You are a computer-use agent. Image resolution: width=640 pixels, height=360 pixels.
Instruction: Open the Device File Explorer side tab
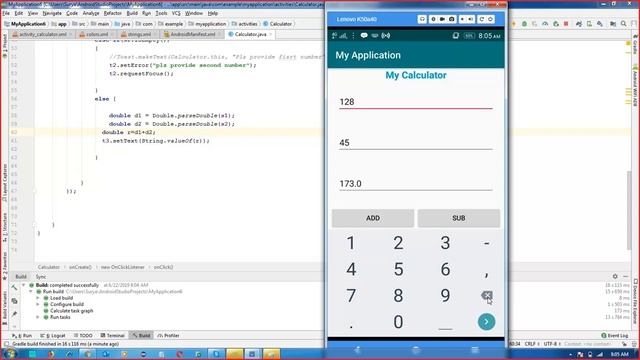click(x=636, y=301)
